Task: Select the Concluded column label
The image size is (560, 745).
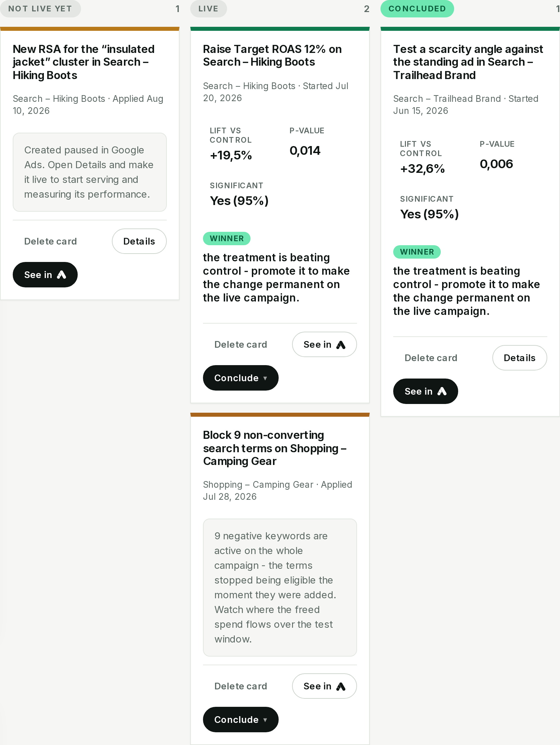Action: coord(417,9)
